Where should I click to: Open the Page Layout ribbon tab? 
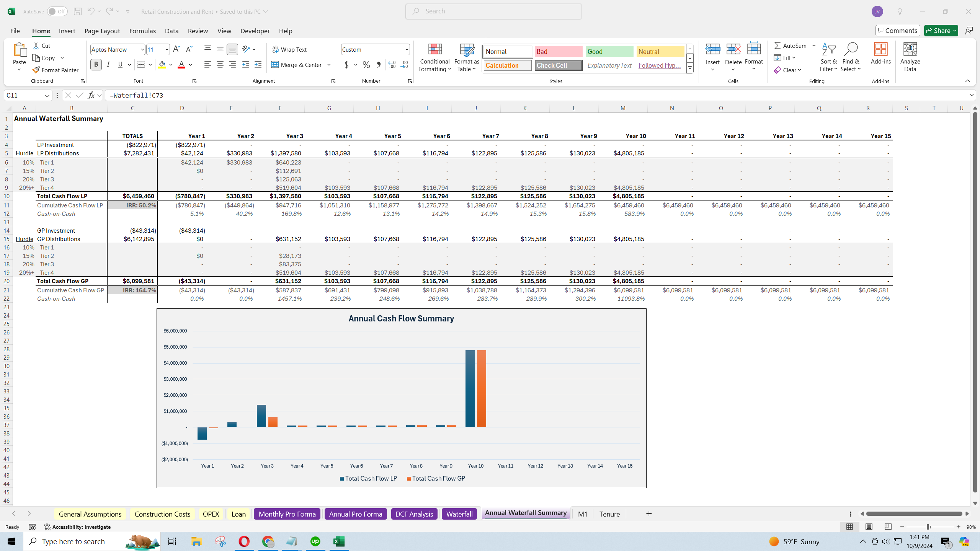tap(102, 31)
